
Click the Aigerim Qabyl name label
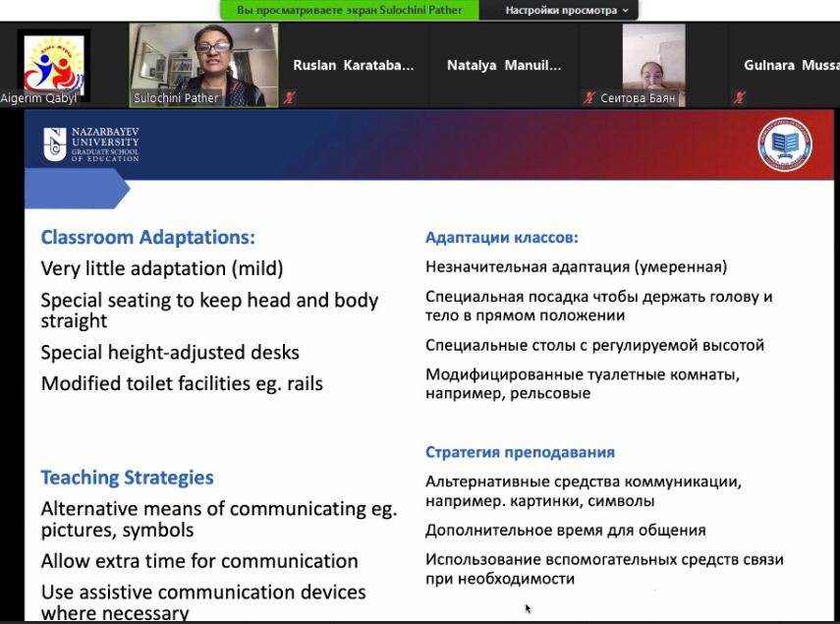click(38, 98)
